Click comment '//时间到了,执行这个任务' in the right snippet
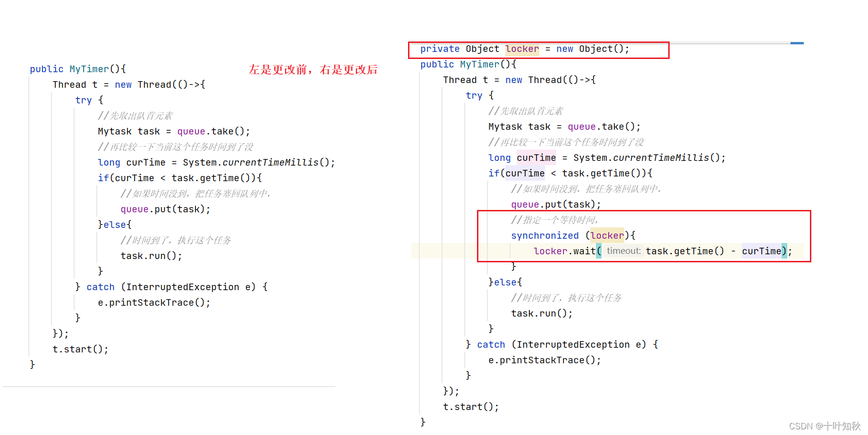 [x=566, y=298]
